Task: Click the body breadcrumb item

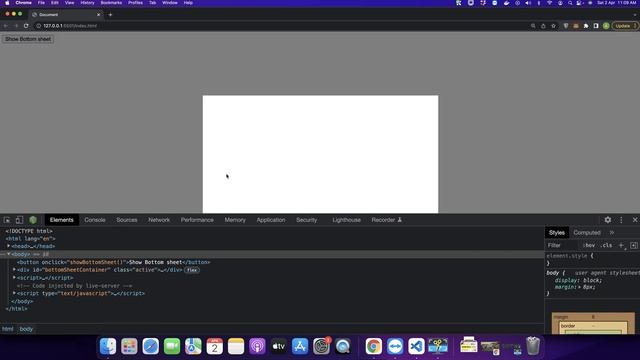Action: (26, 329)
